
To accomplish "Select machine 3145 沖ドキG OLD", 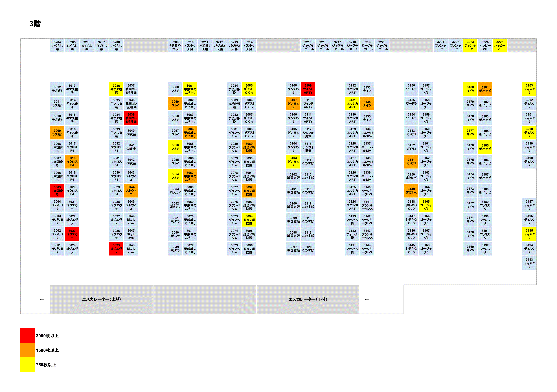I will pyautogui.click(x=411, y=249).
